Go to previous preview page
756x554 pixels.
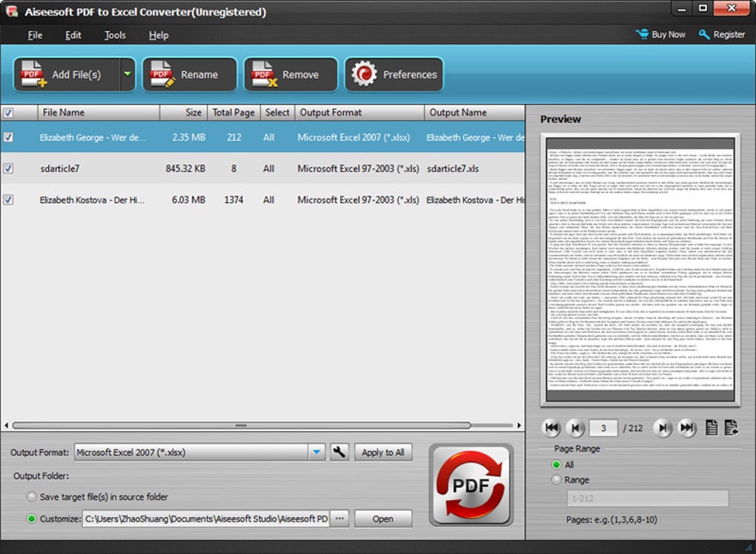pos(574,428)
